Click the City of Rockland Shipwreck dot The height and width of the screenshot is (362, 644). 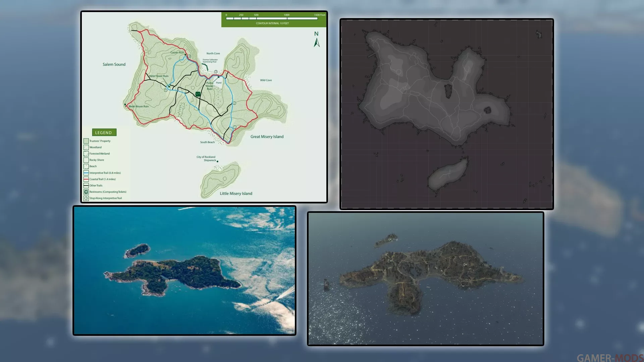(217, 162)
